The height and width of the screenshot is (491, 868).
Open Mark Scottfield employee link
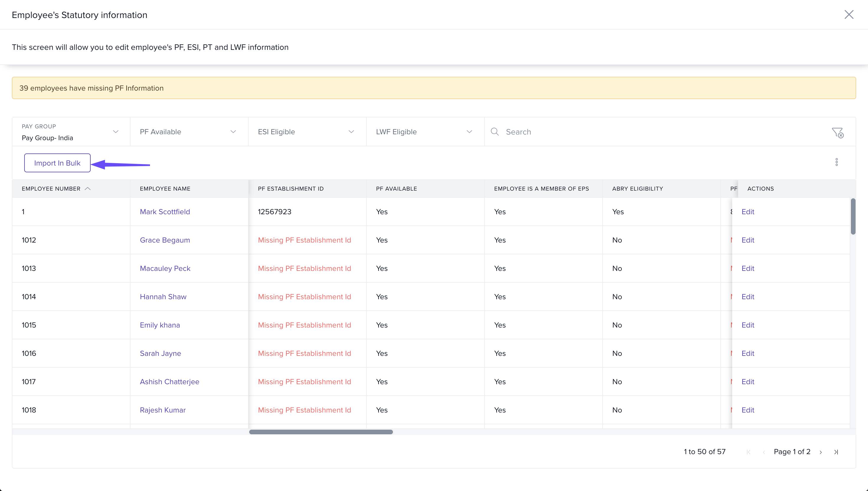point(165,212)
